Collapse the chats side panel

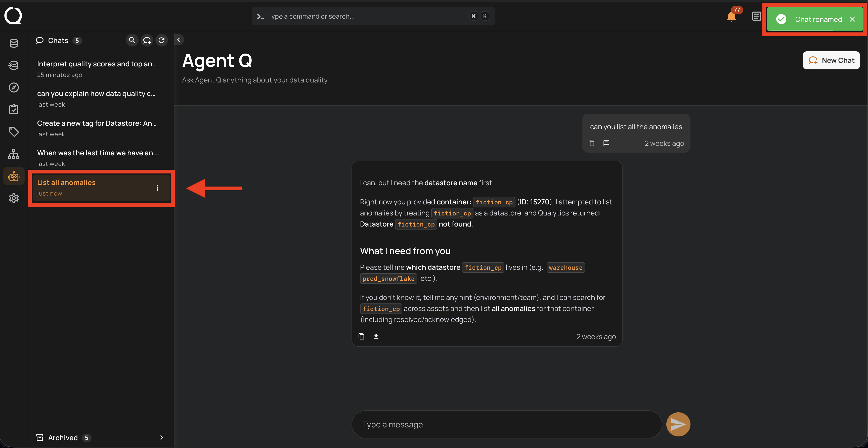[x=179, y=40]
